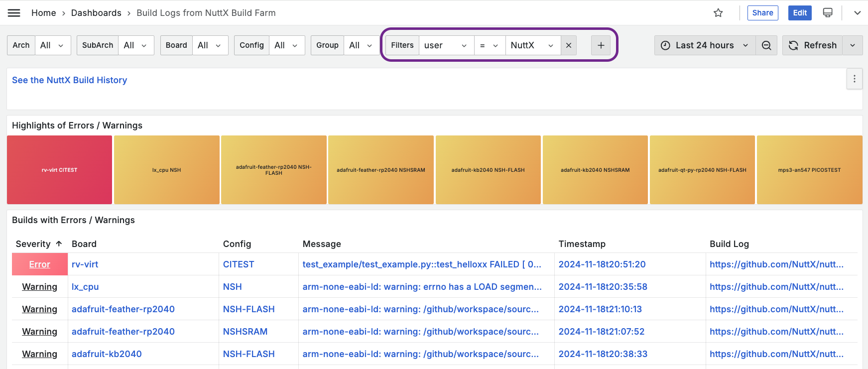The image size is (868, 369).
Task: Open the refresh interval dropdown
Action: coord(853,45)
